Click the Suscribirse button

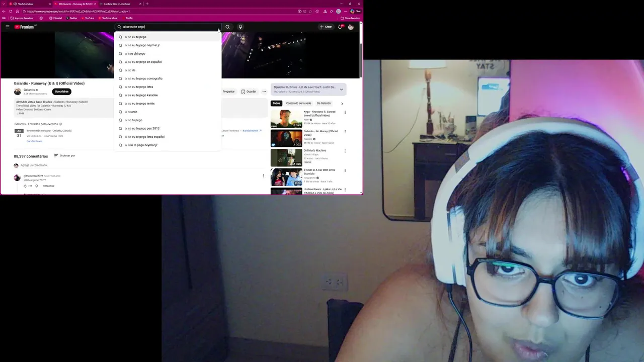pos(61,92)
